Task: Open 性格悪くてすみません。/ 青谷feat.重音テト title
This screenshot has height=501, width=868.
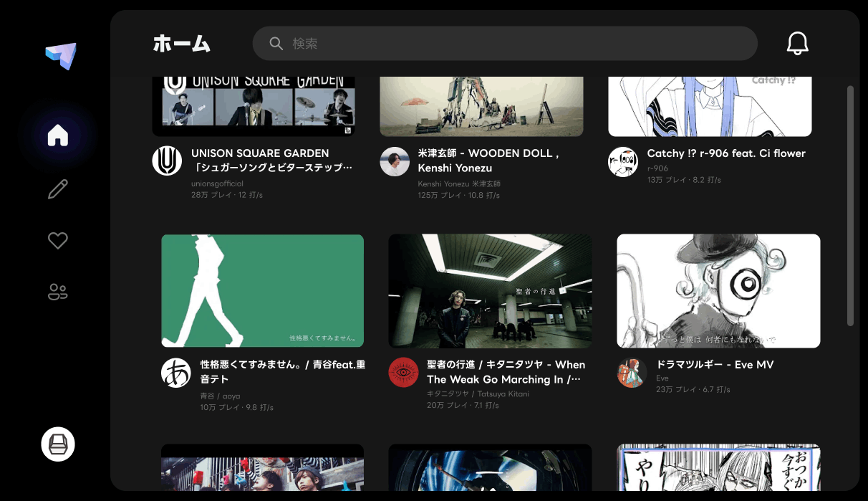Action: click(x=283, y=371)
